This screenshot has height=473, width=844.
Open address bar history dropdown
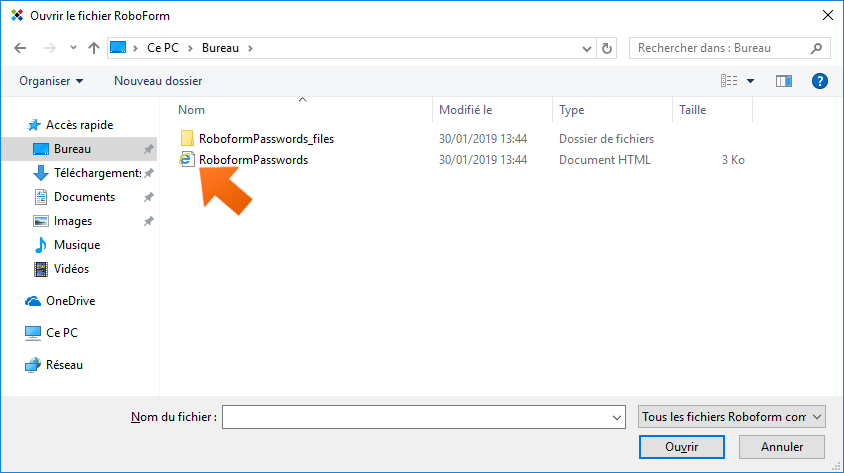587,48
